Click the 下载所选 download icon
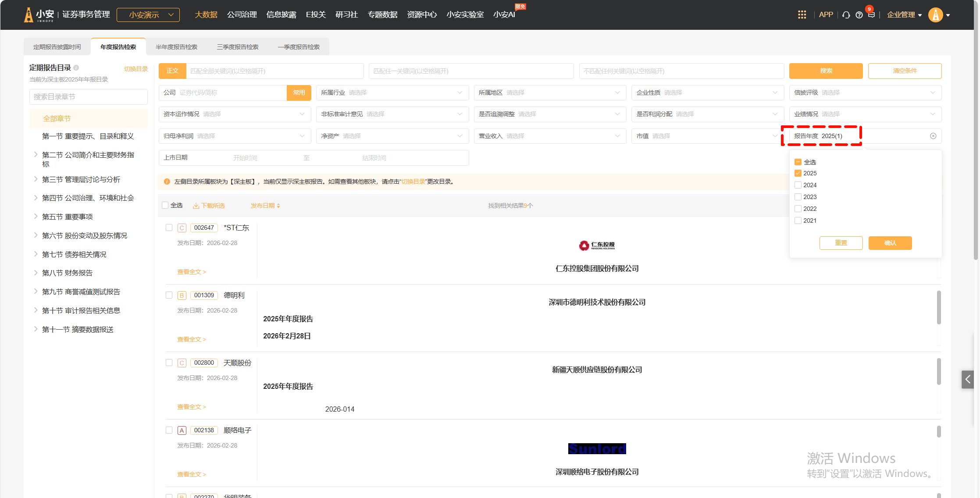 (196, 206)
